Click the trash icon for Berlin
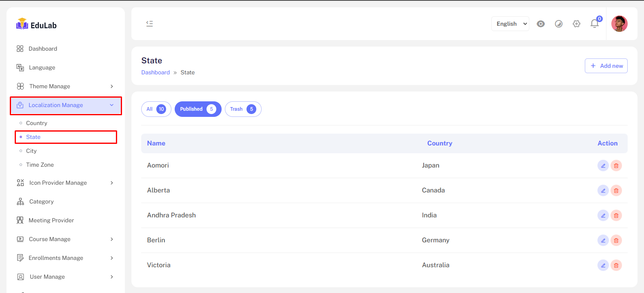The height and width of the screenshot is (293, 644). 616,240
